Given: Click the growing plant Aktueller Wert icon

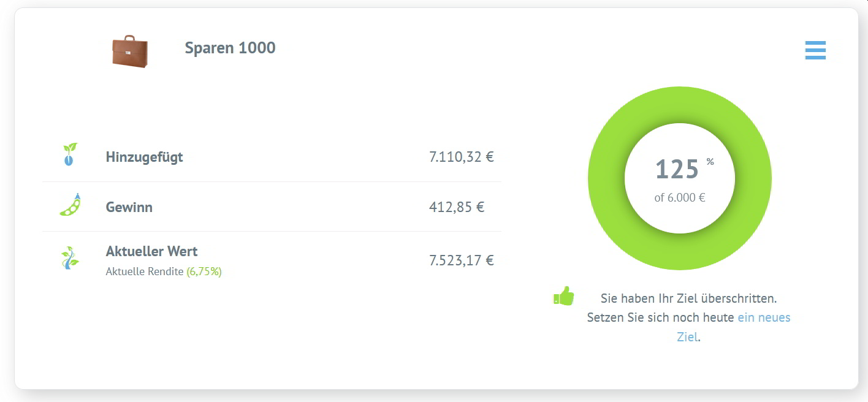Looking at the screenshot, I should (x=70, y=258).
